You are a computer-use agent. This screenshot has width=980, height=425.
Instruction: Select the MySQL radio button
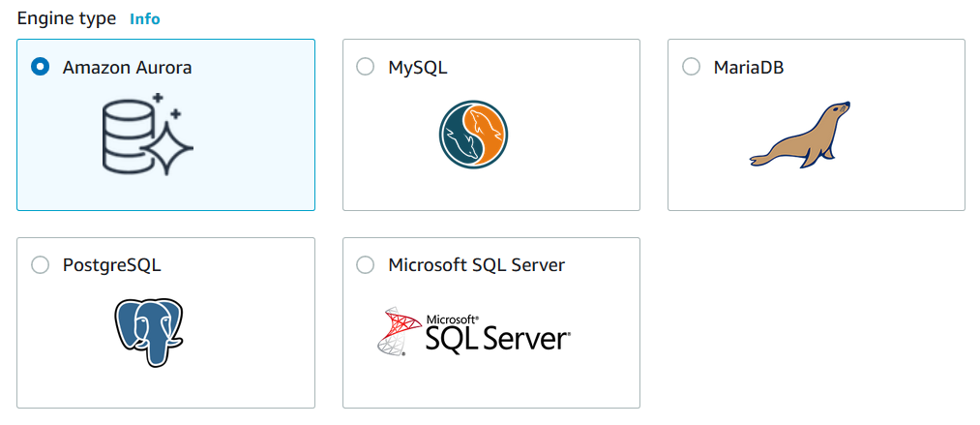(365, 67)
